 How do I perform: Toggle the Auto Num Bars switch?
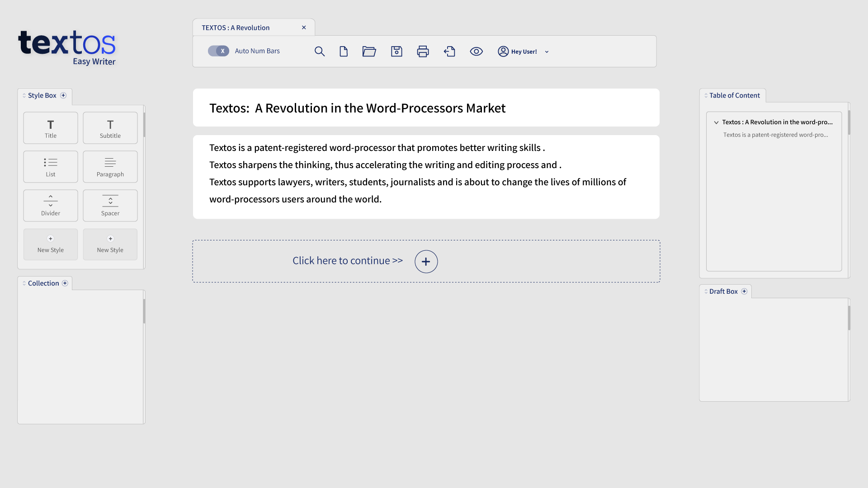pos(218,51)
